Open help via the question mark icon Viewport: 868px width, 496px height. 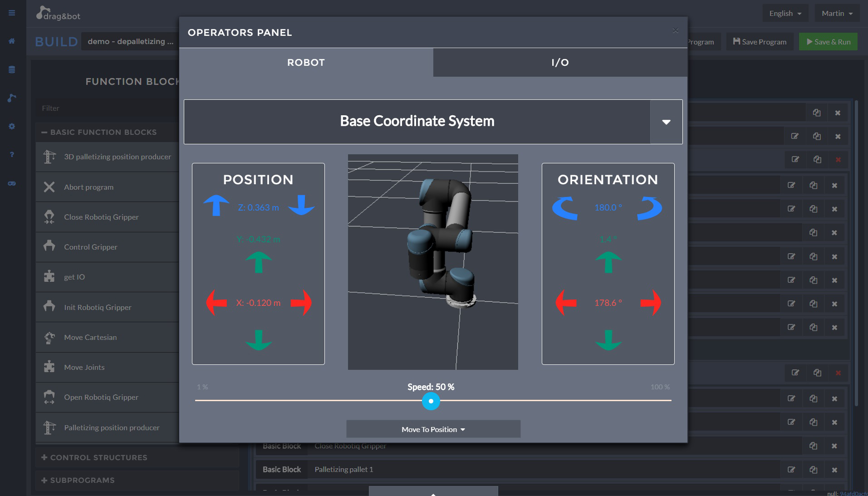[11, 155]
